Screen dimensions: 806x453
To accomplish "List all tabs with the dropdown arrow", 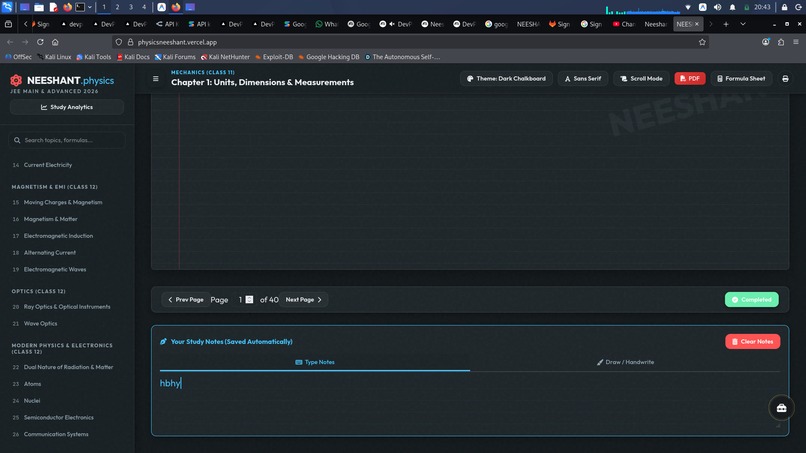I will (743, 24).
